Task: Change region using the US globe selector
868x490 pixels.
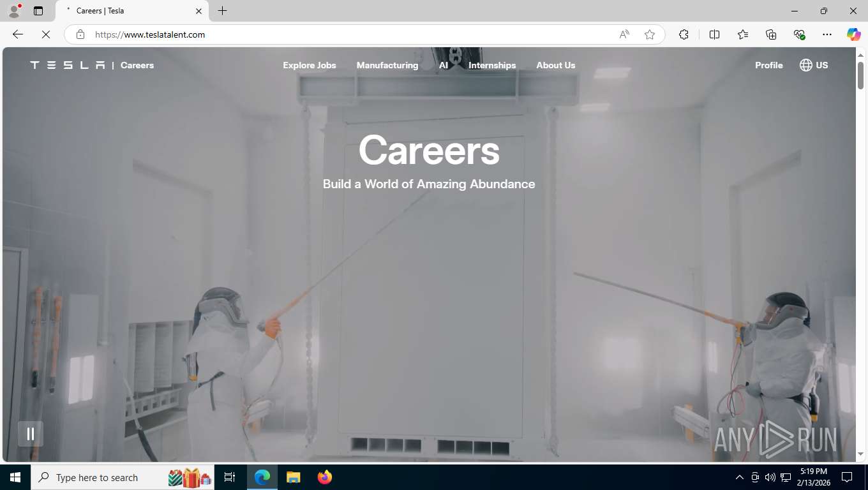Action: coord(814,65)
